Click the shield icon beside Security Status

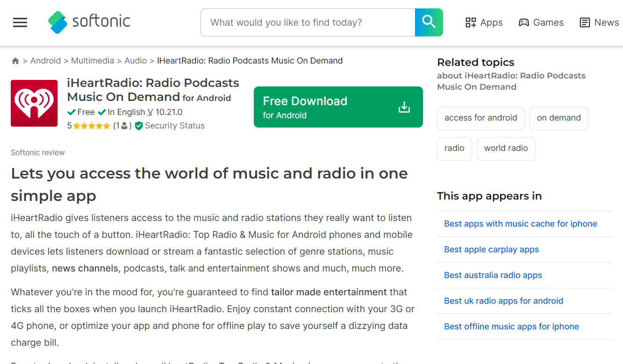click(x=138, y=126)
